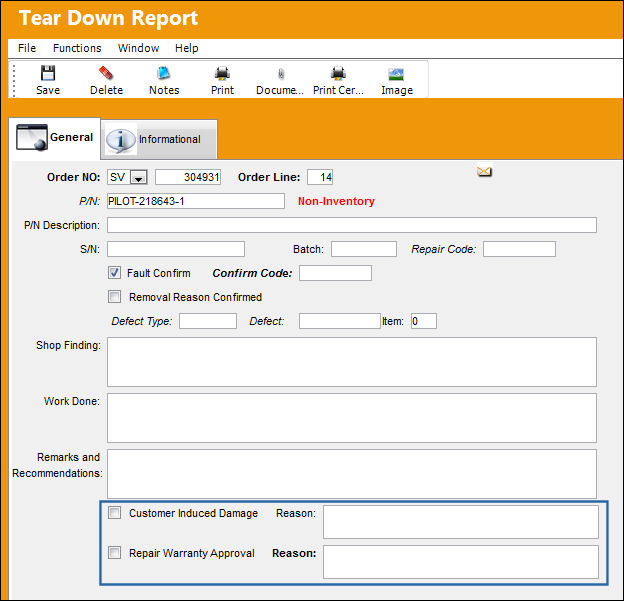Click the Defect Type field
This screenshot has height=601, width=624.
pos(208,321)
